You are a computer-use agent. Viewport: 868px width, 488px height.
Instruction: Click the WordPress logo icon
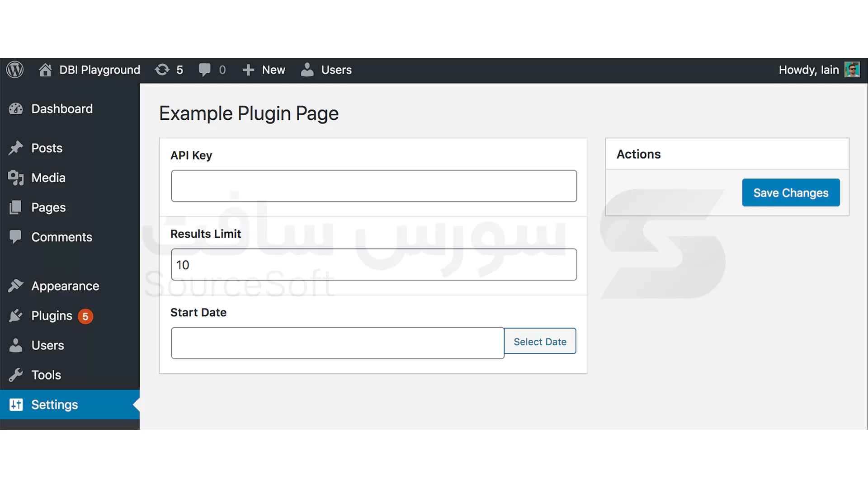[x=15, y=70]
